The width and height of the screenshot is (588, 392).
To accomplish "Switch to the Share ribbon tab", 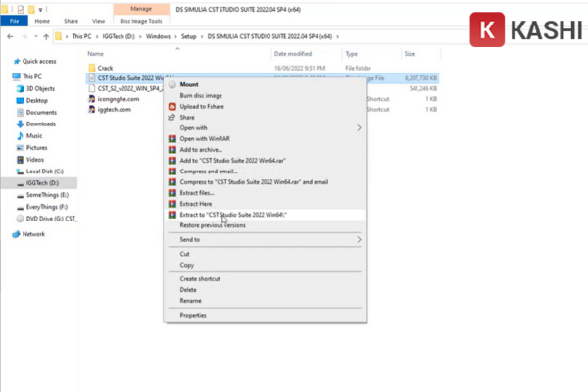I will tap(71, 21).
